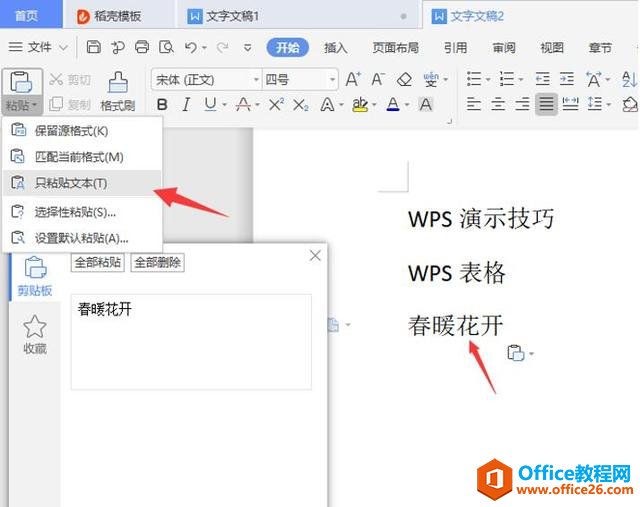This screenshot has height=507, width=640.
Task: Toggle Underline formatting
Action: 210,105
